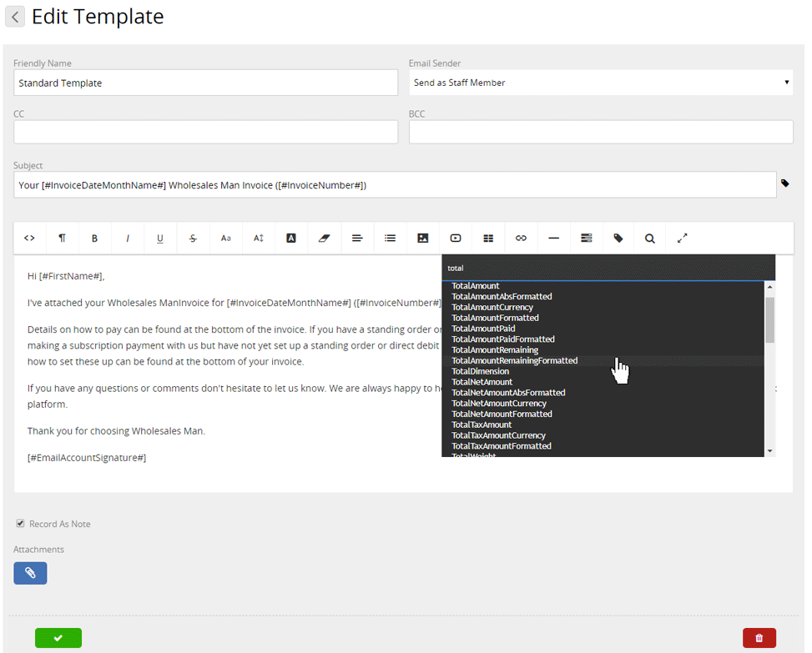Insert a video via toolbar icon
The image size is (812, 653).
(x=455, y=238)
